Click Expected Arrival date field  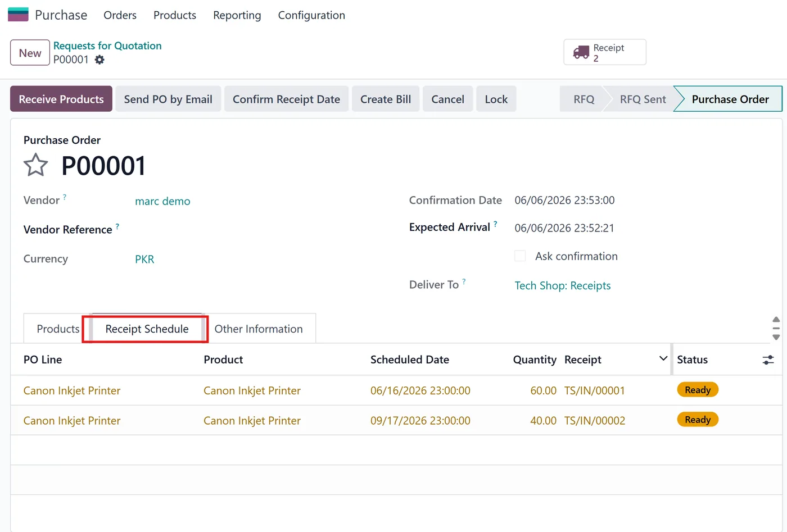[564, 228]
